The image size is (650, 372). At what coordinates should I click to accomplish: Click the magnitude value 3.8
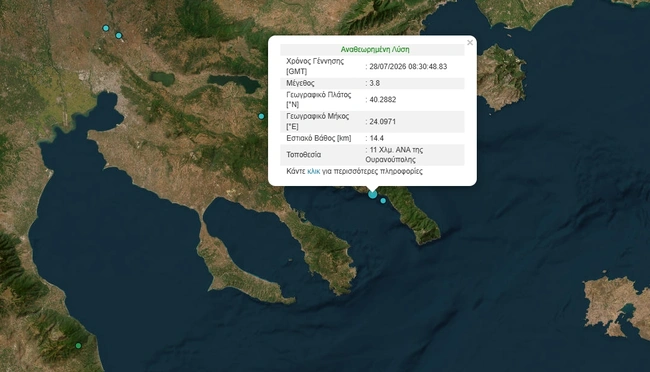375,83
